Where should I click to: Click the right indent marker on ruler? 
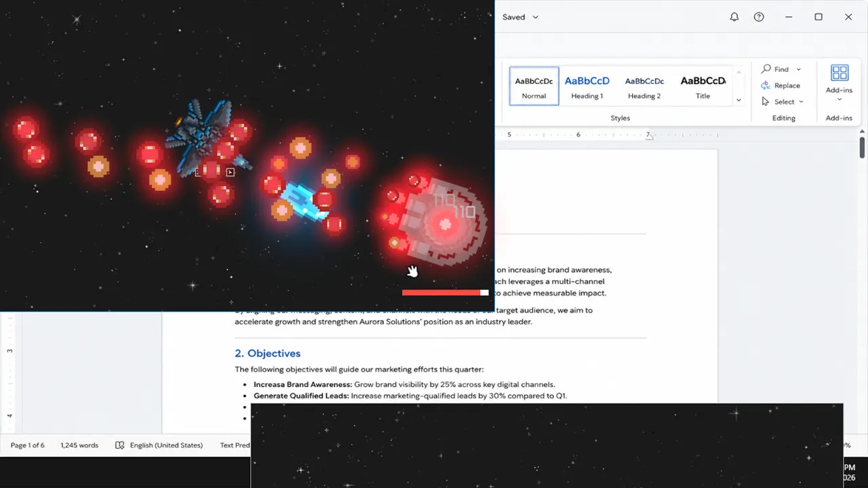click(x=649, y=136)
